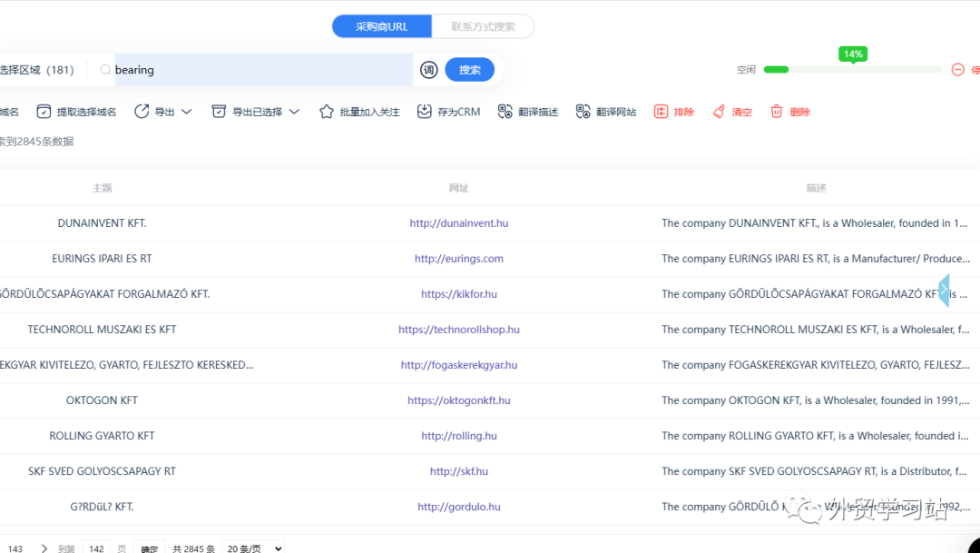This screenshot has width=980, height=553.
Task: Click the 词 keyword icon button
Action: [x=428, y=69]
